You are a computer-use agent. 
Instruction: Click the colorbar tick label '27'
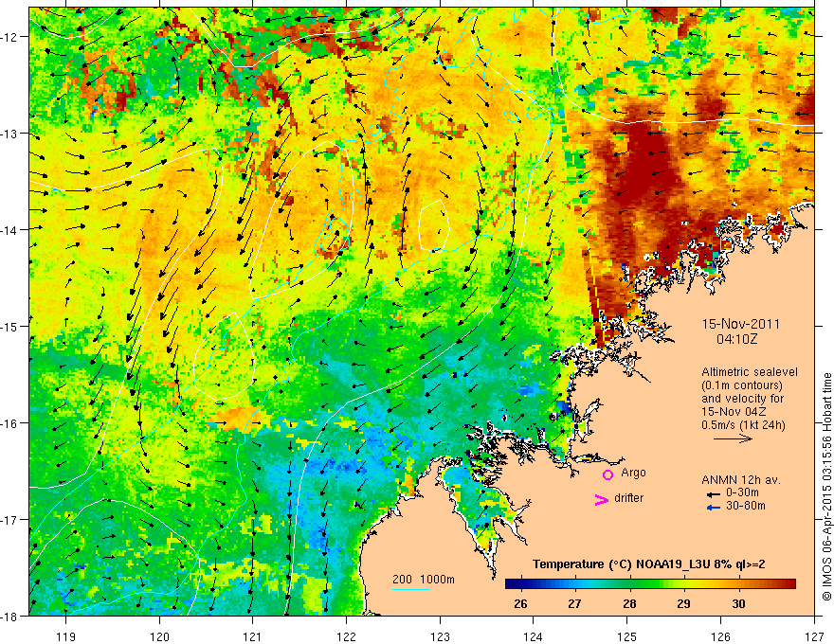(x=574, y=603)
